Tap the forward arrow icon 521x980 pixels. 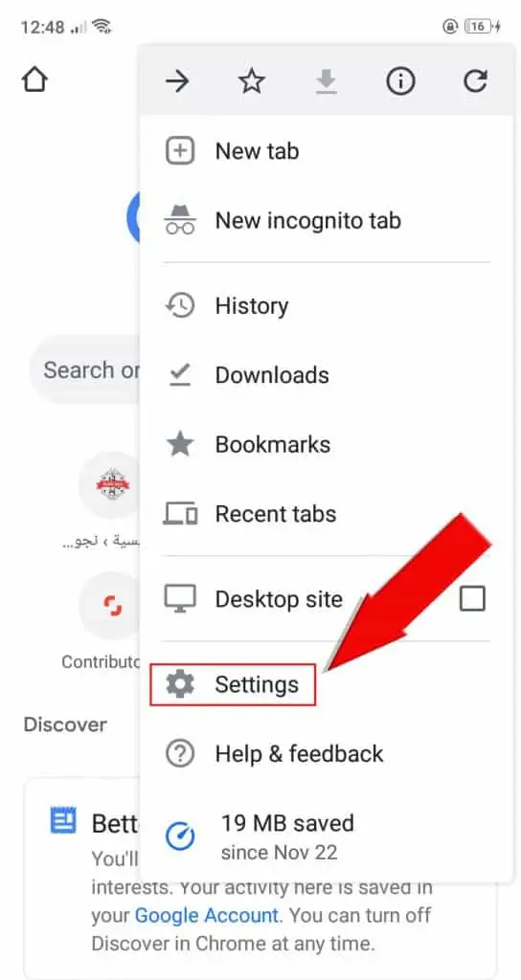tap(177, 81)
